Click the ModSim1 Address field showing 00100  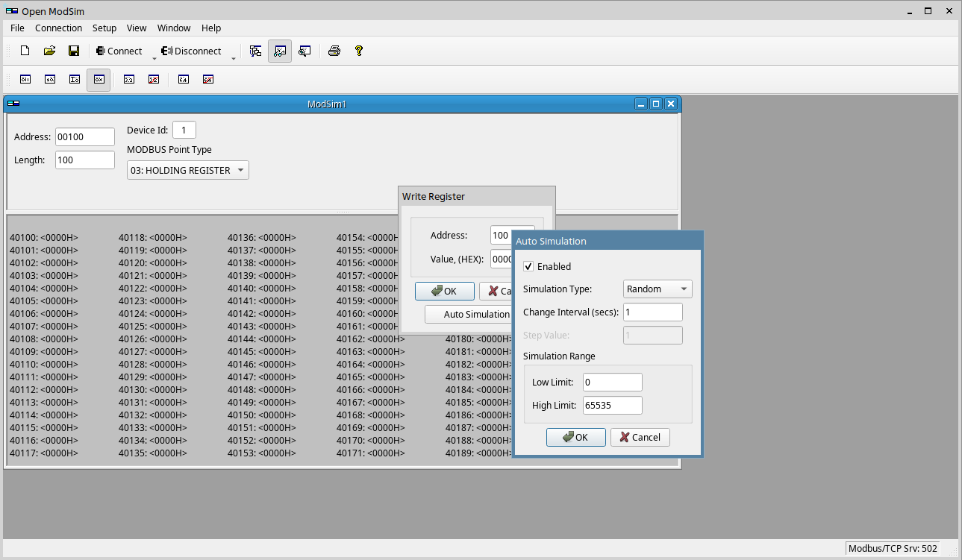[85, 136]
